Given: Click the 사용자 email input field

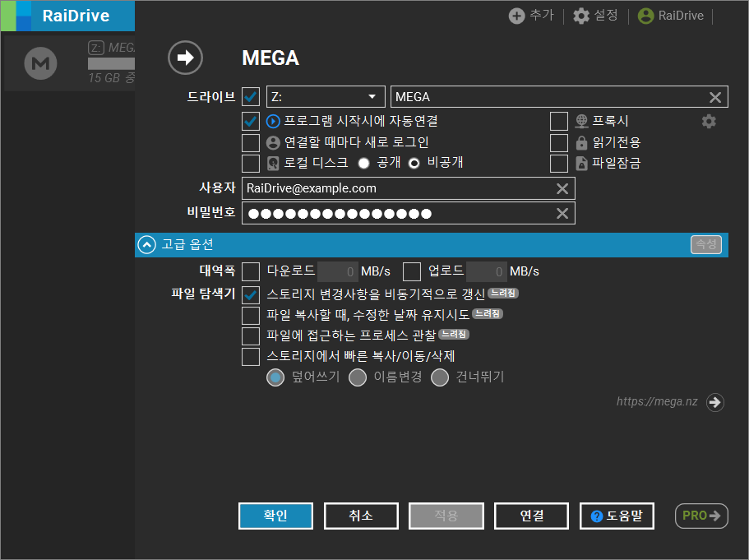Looking at the screenshot, I should (x=409, y=188).
